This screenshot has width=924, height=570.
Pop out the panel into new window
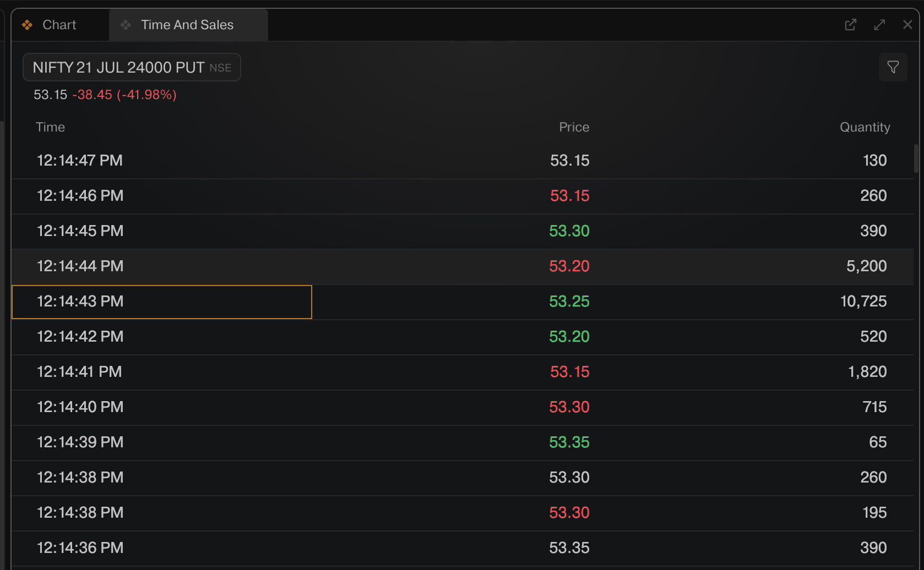click(x=850, y=25)
